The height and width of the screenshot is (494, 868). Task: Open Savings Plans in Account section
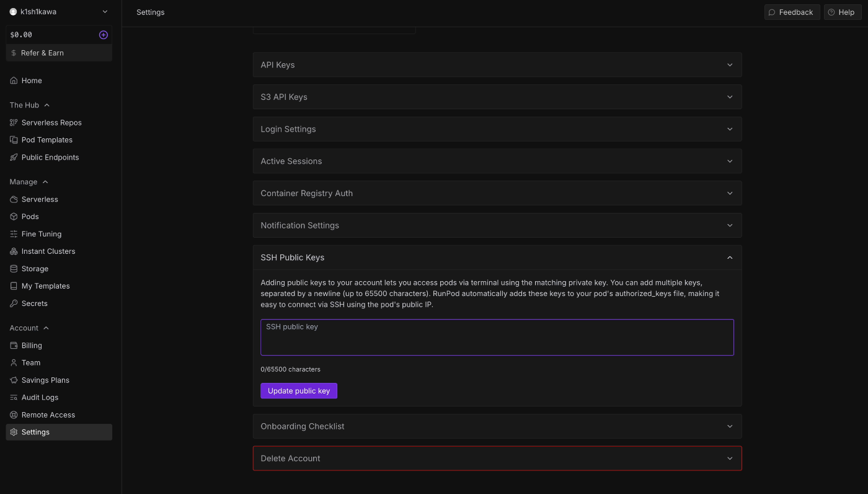45,380
